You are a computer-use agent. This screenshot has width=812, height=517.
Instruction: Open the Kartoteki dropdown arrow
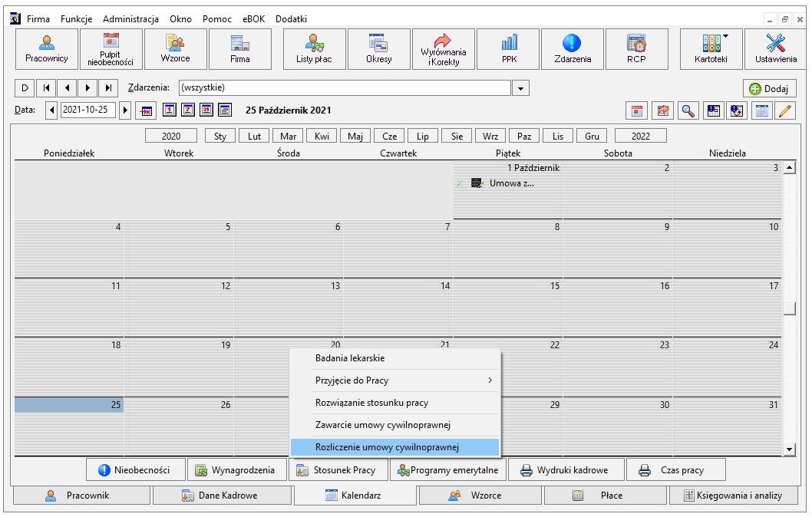click(x=725, y=36)
